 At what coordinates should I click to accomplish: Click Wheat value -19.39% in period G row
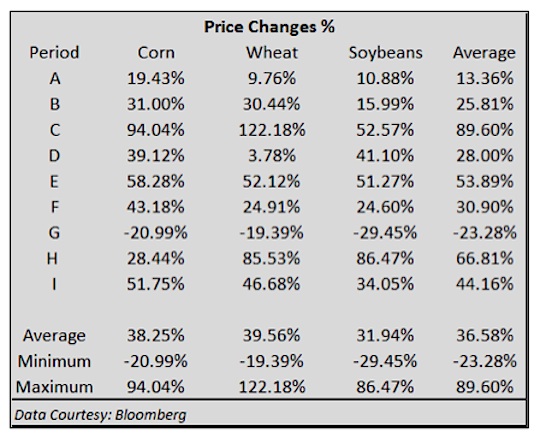[272, 233]
